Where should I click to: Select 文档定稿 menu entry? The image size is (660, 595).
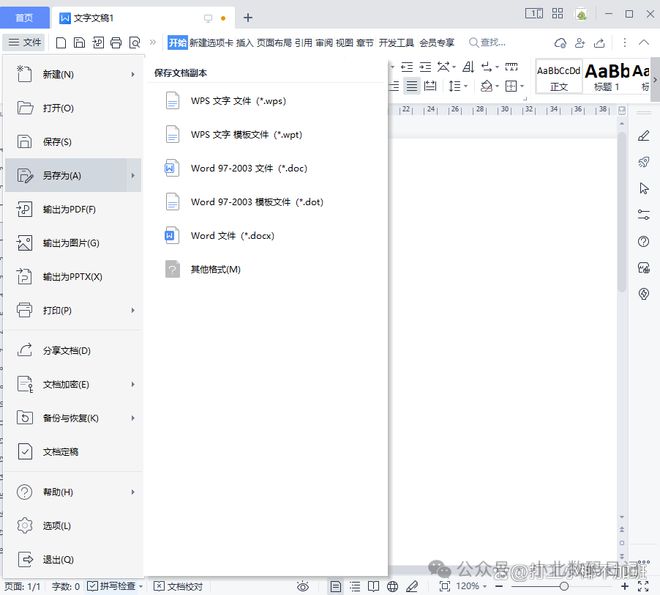tap(73, 452)
